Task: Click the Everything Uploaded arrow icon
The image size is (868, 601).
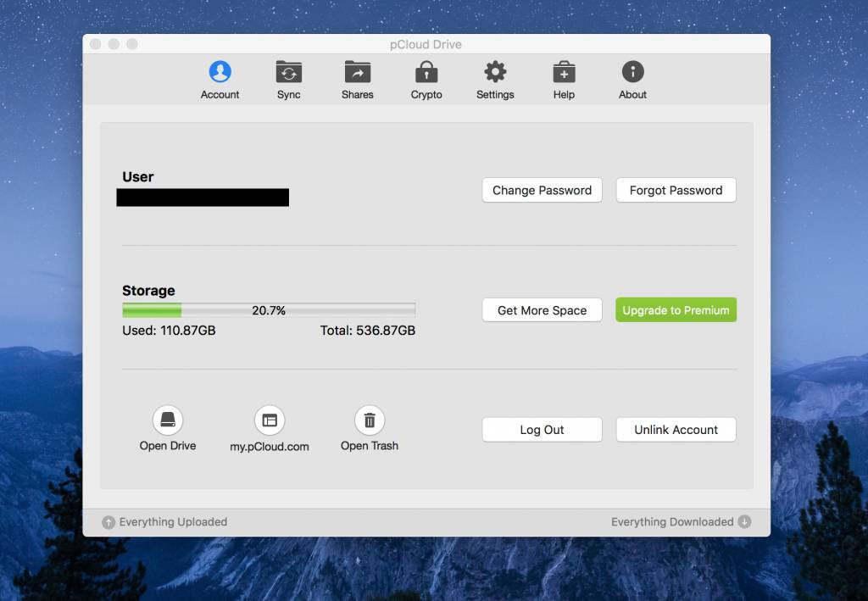Action: coord(108,522)
